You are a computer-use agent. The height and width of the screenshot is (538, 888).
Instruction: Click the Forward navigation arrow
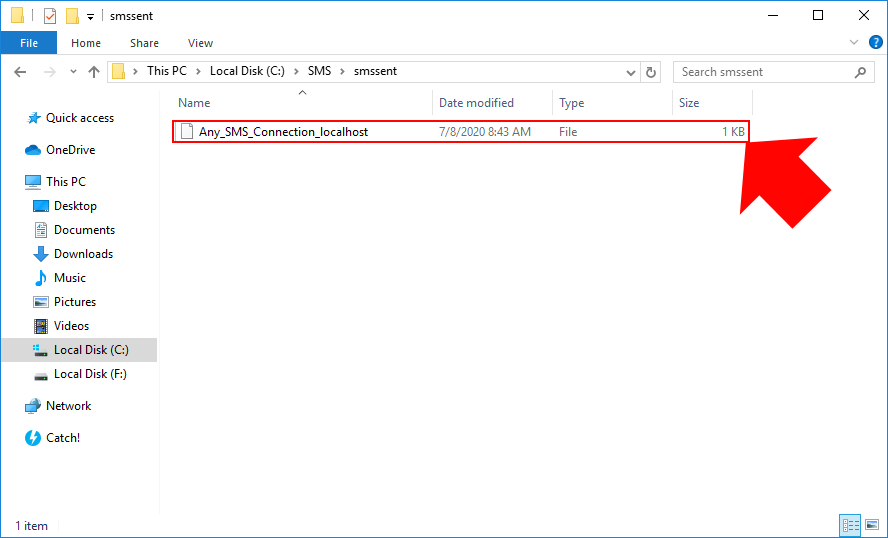point(50,72)
